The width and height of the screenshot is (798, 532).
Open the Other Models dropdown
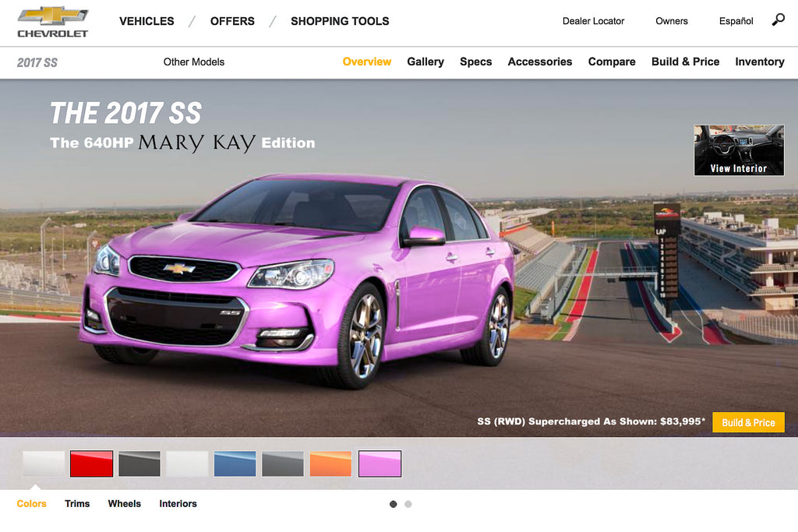click(193, 62)
